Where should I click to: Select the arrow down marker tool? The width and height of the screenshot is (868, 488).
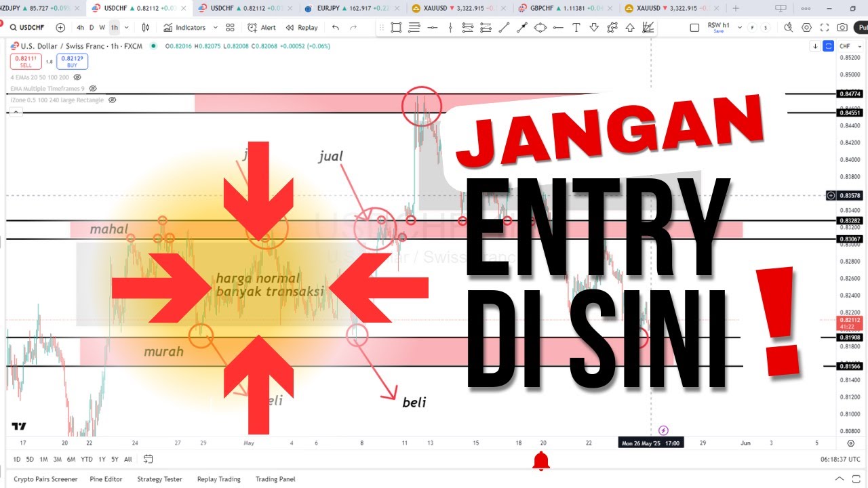coord(594,28)
